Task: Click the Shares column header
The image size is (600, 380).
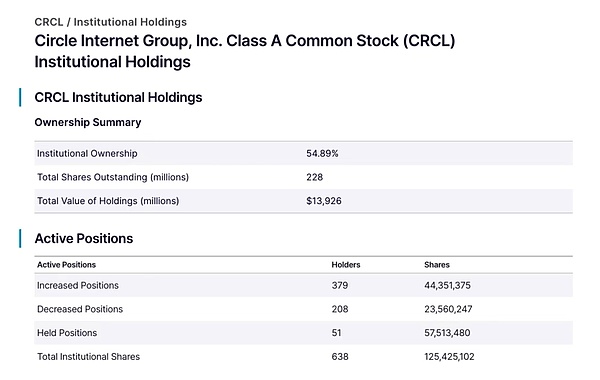Action: [x=437, y=265]
